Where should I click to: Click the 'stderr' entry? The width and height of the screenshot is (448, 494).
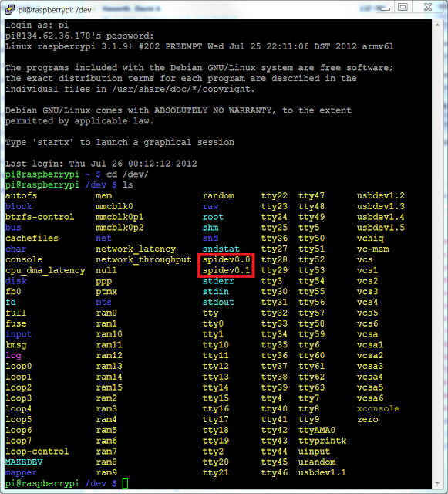[x=218, y=281]
